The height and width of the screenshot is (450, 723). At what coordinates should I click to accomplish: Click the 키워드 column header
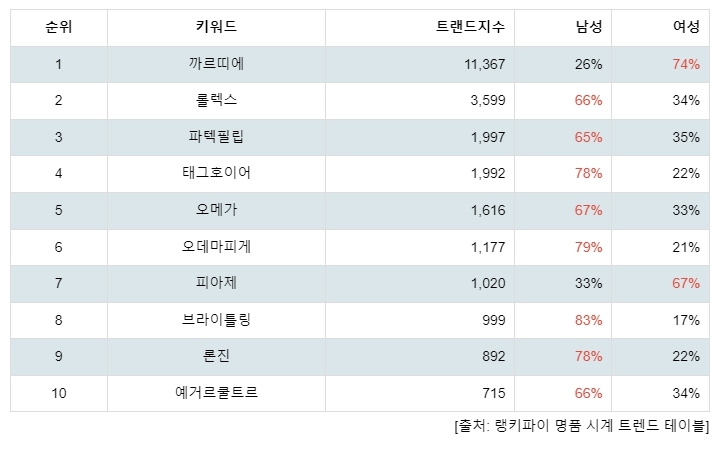click(216, 27)
